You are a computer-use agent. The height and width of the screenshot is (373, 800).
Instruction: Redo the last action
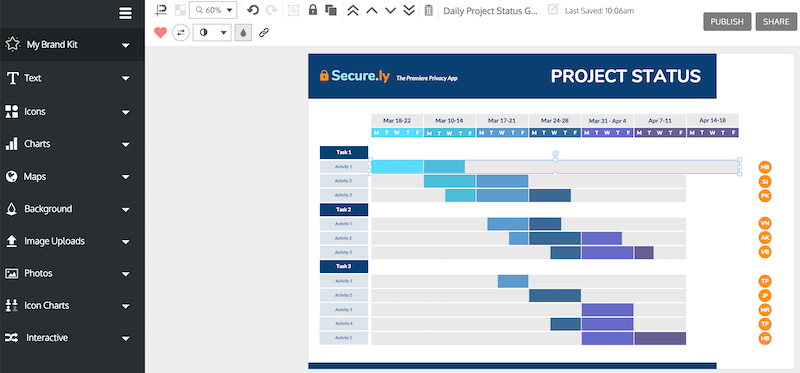[271, 10]
